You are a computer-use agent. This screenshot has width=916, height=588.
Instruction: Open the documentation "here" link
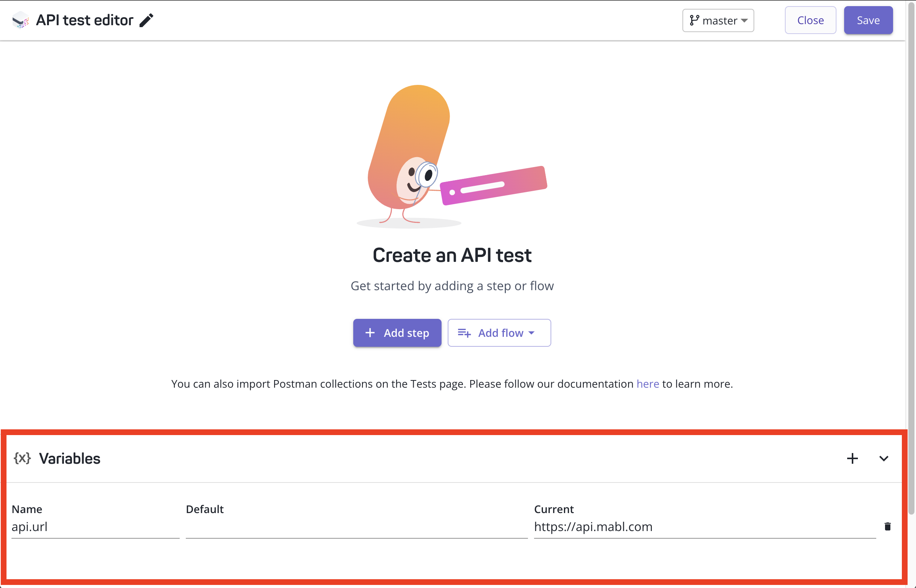(647, 383)
